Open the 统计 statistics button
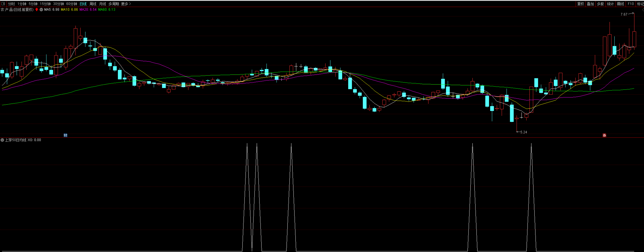 click(x=611, y=4)
